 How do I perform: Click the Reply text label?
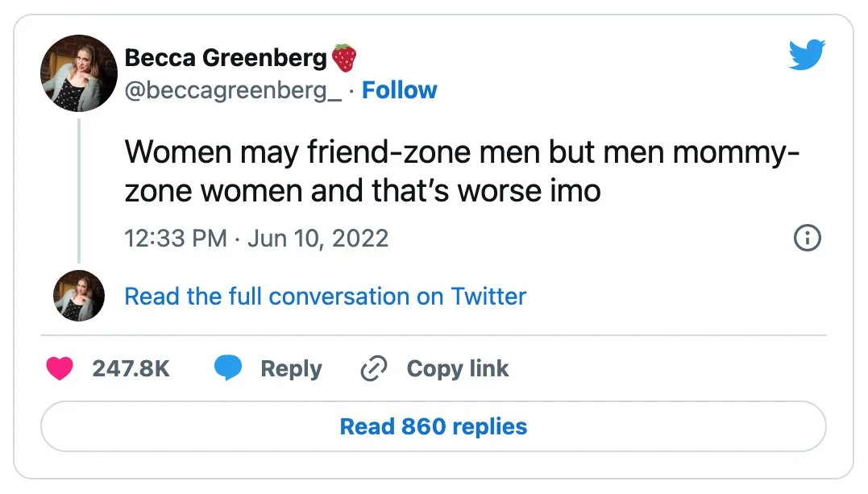tap(291, 369)
